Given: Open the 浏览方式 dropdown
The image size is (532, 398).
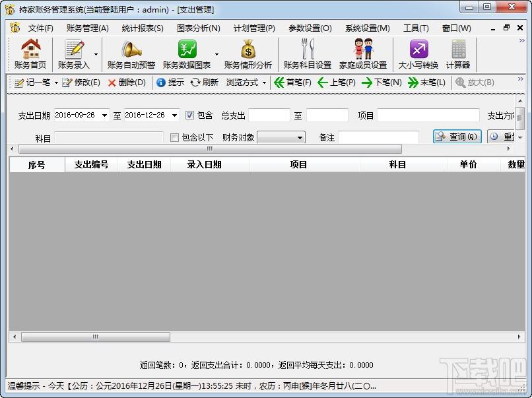Looking at the screenshot, I should [246, 83].
